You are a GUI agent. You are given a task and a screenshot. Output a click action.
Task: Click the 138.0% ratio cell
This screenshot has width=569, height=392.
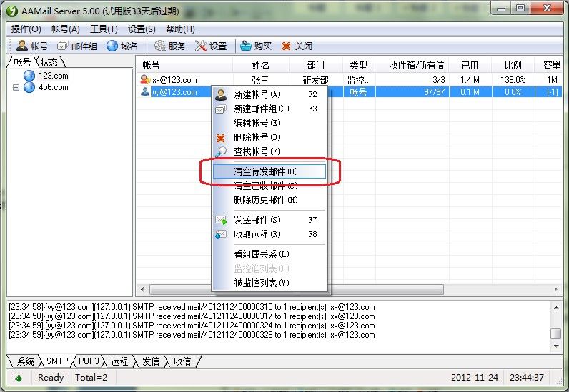pyautogui.click(x=513, y=80)
